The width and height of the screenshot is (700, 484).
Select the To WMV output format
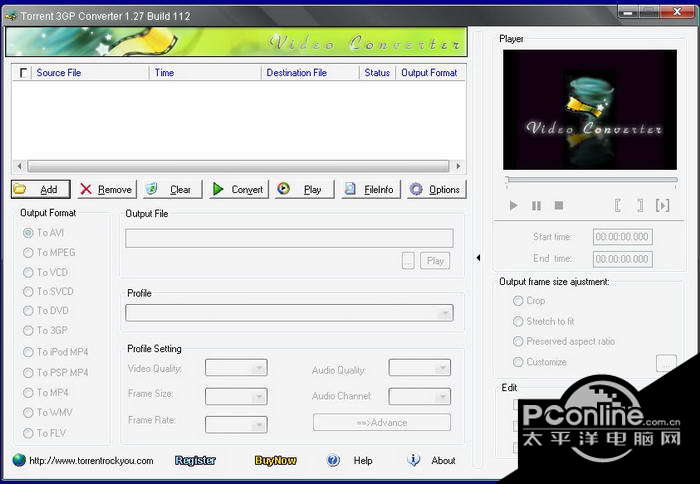[48, 413]
